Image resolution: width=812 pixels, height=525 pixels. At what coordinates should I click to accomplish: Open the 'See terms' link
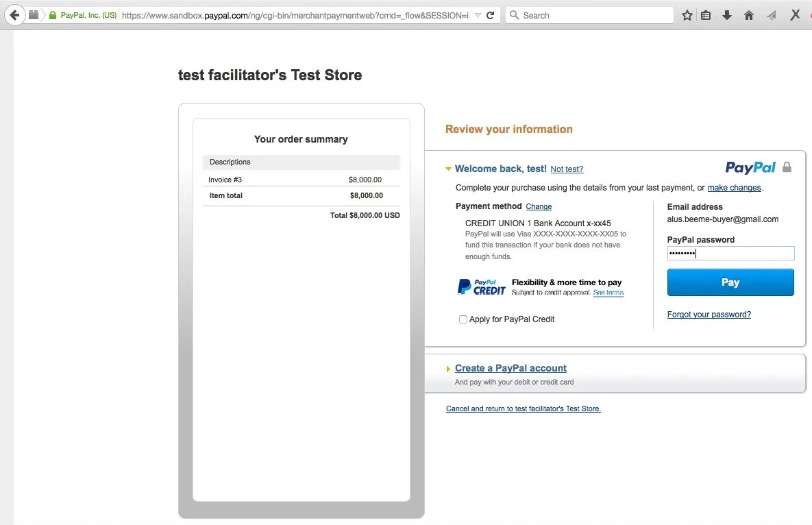(608, 293)
